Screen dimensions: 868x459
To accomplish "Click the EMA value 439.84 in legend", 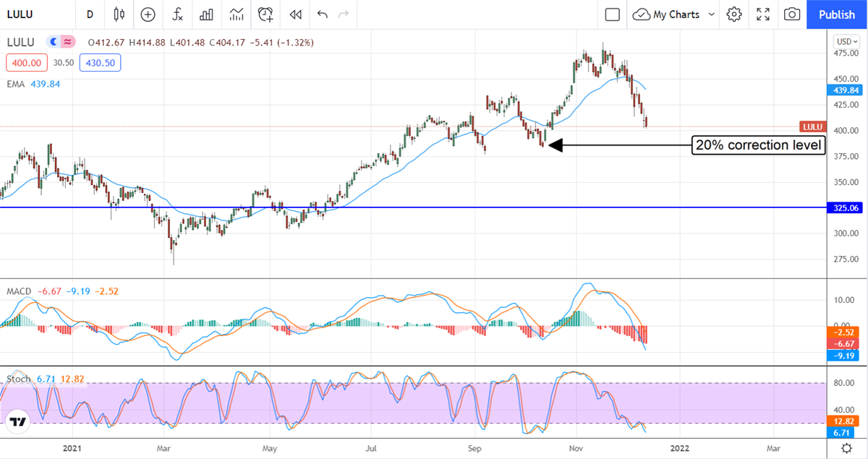I will tap(46, 84).
